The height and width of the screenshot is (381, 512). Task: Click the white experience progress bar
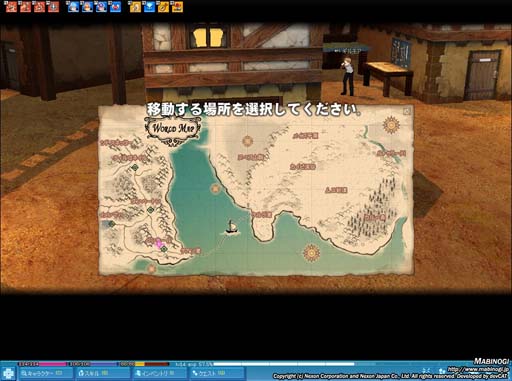tap(283, 364)
